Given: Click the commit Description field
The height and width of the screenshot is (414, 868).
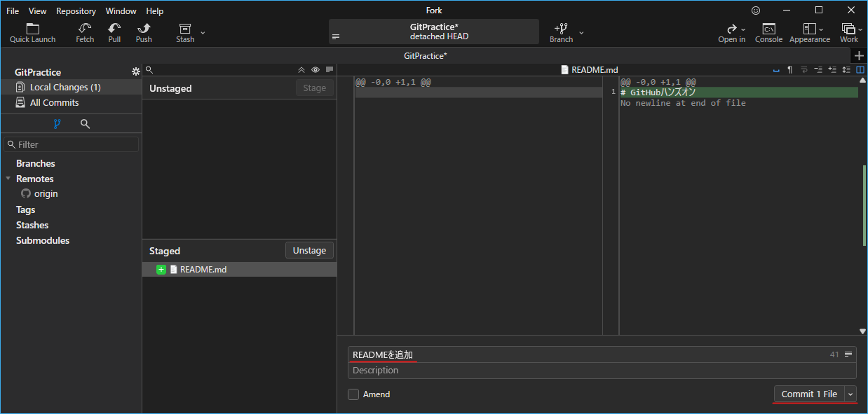Looking at the screenshot, I should coord(602,371).
